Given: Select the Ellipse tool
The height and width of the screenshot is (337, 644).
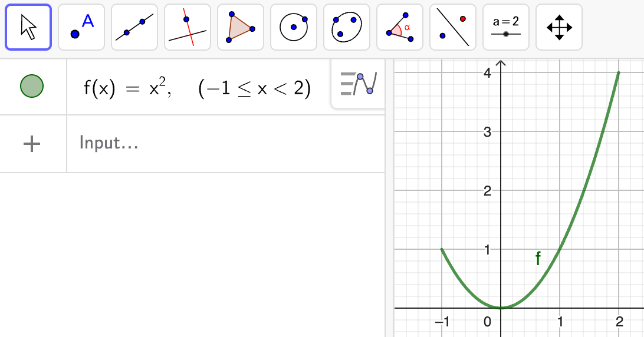Looking at the screenshot, I should tap(347, 27).
